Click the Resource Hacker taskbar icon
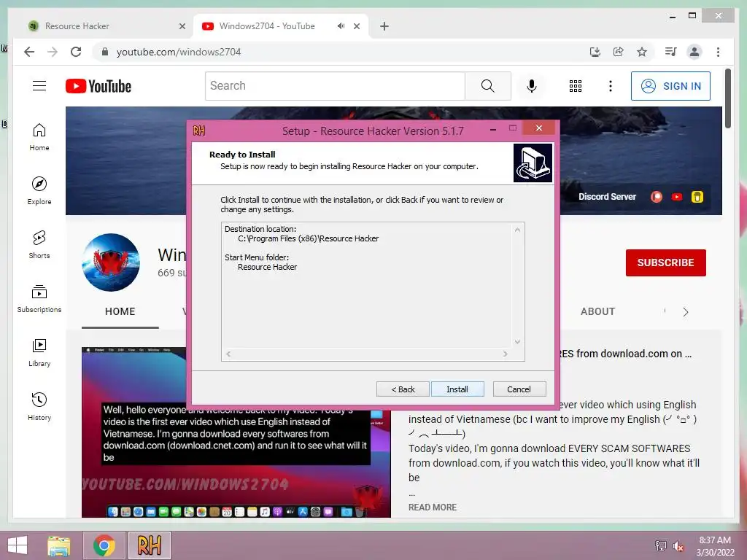Viewport: 747px width, 560px height. tap(149, 545)
